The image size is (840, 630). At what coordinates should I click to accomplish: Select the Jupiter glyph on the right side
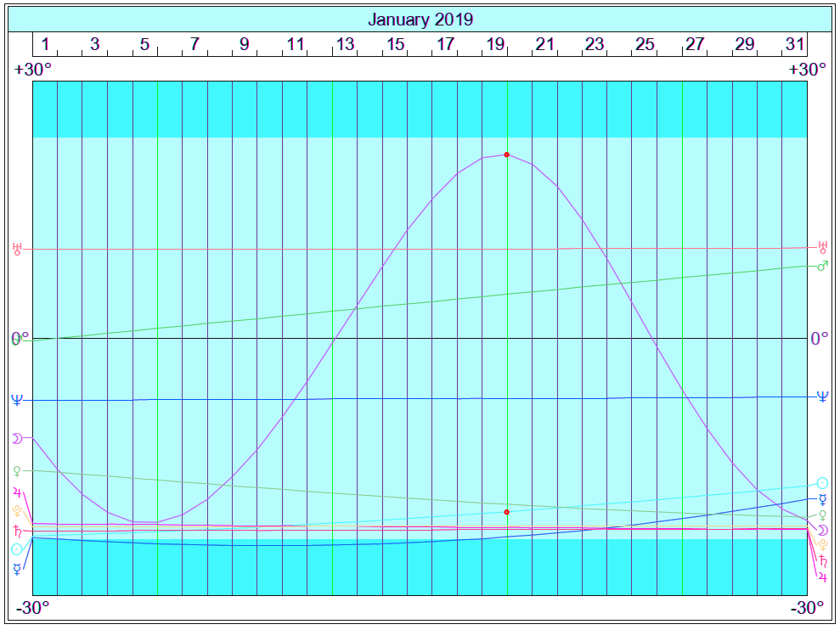tap(822, 577)
